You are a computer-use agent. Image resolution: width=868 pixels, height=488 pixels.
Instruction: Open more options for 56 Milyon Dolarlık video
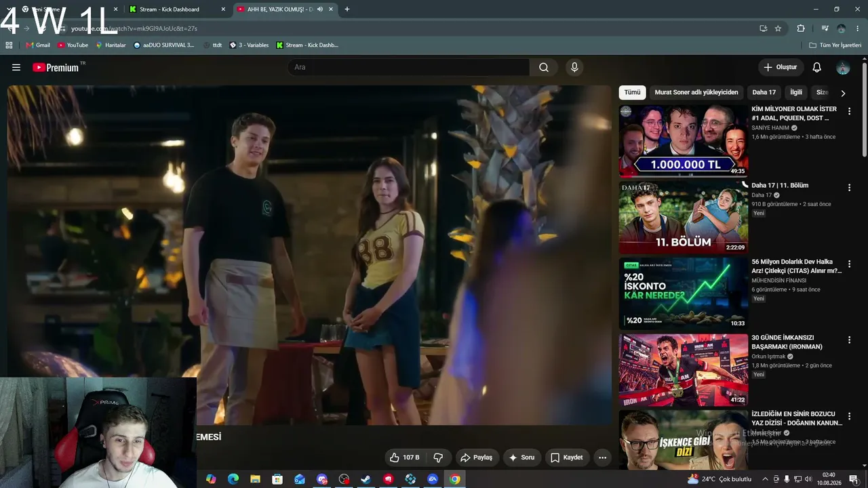pyautogui.click(x=849, y=264)
